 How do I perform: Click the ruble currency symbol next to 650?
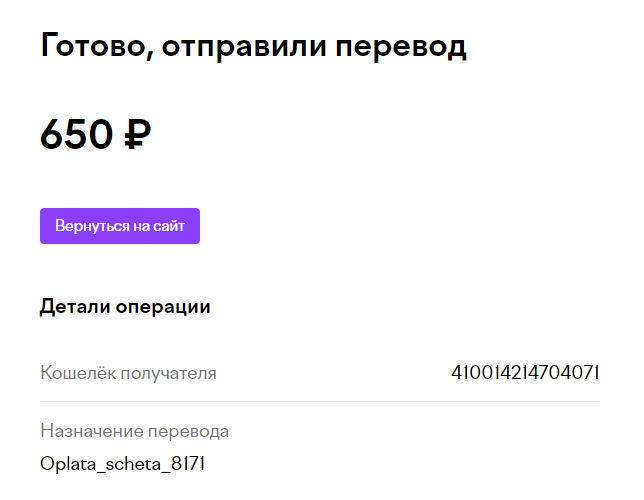coord(138,134)
